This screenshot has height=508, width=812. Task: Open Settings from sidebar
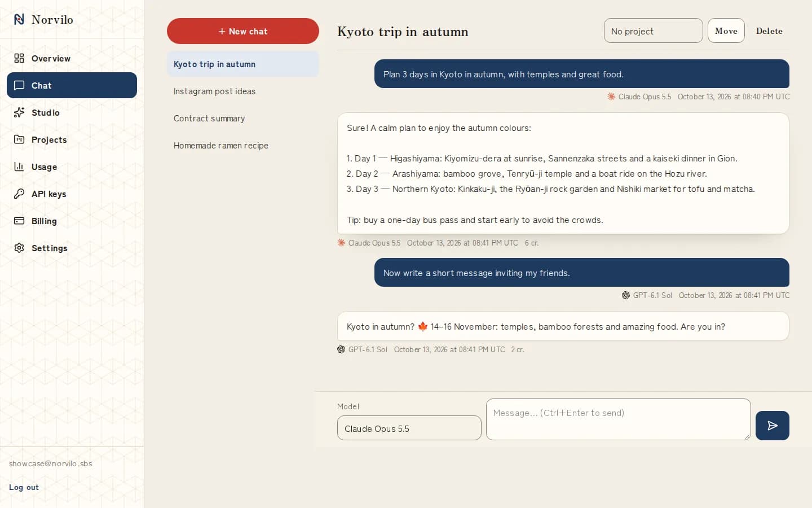tap(72, 248)
